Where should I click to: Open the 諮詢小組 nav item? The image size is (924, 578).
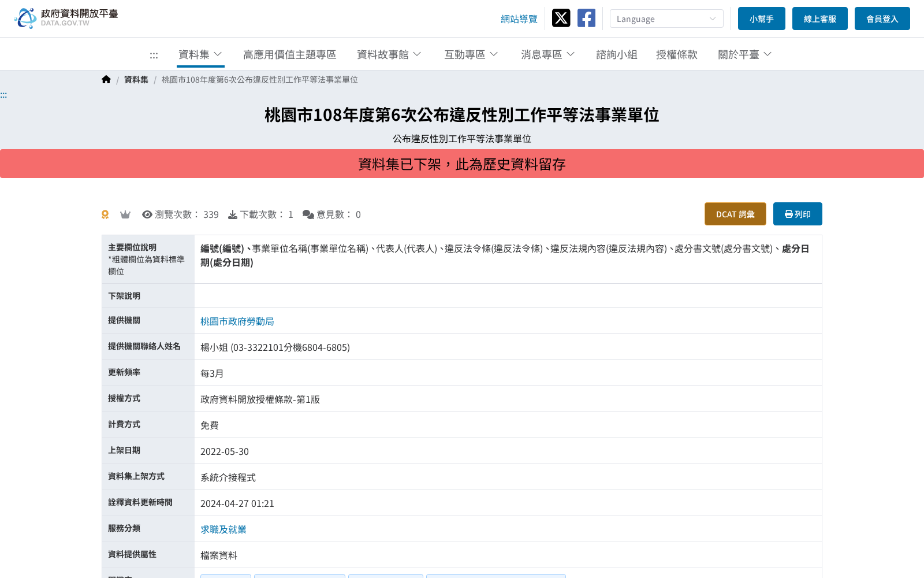pyautogui.click(x=617, y=54)
